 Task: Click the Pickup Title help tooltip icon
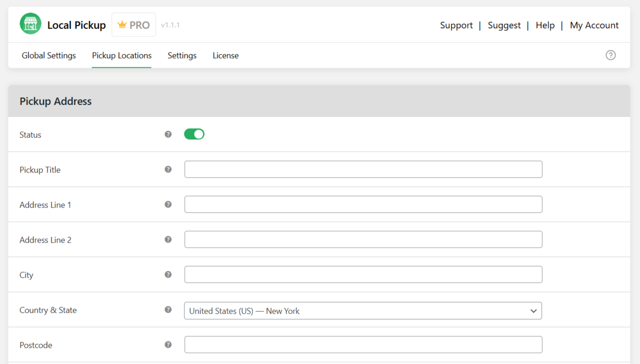click(168, 169)
